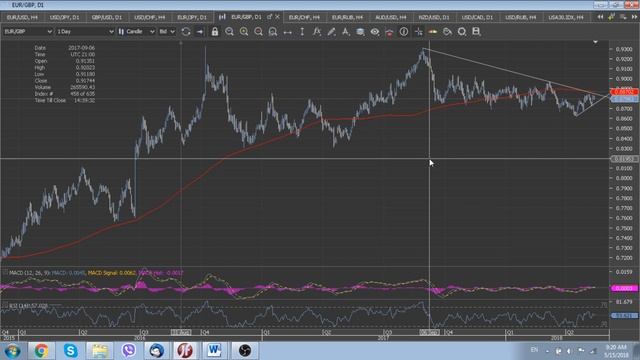This screenshot has width=640, height=360.
Task: Open OBS Studio from the taskbar
Action: pos(244,351)
